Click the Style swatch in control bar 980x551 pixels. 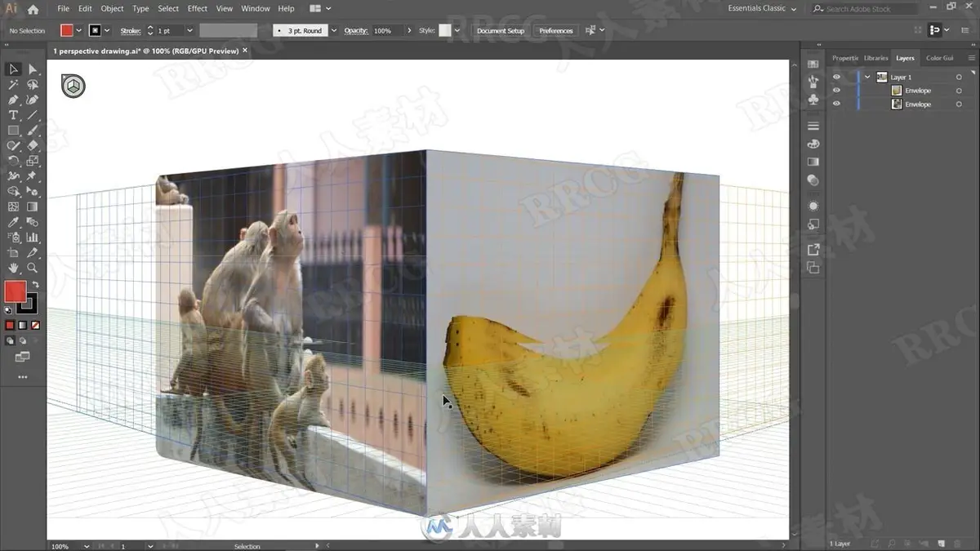coord(444,30)
